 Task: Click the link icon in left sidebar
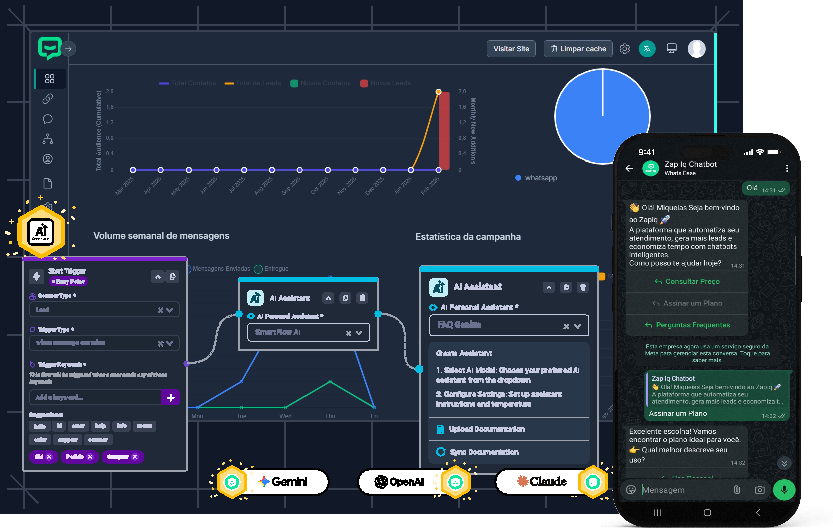[49, 99]
